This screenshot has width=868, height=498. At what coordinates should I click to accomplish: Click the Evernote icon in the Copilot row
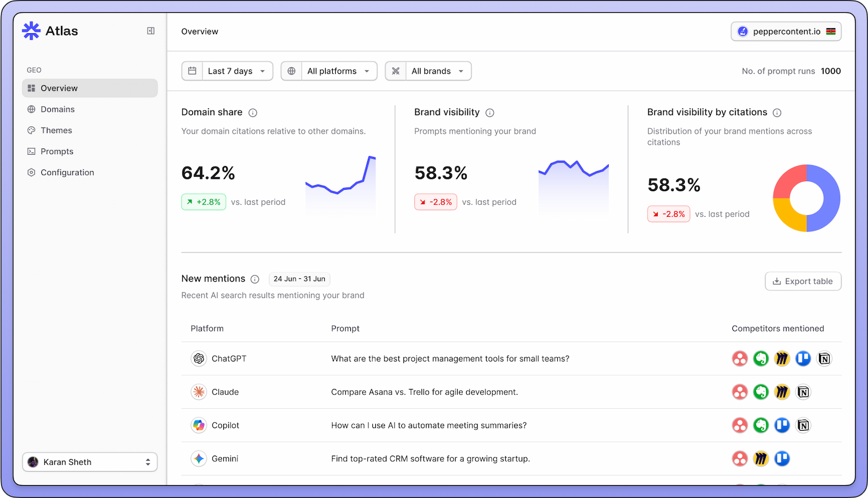[761, 425]
